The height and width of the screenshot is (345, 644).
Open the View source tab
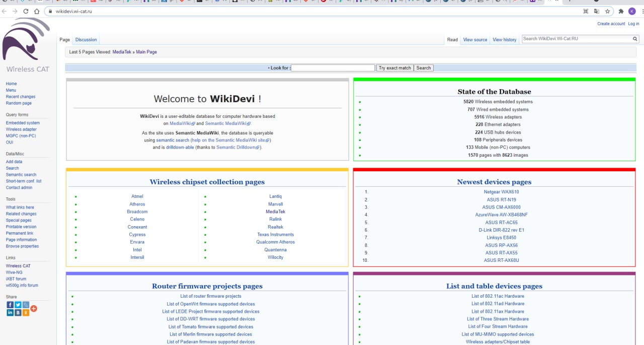coord(475,40)
